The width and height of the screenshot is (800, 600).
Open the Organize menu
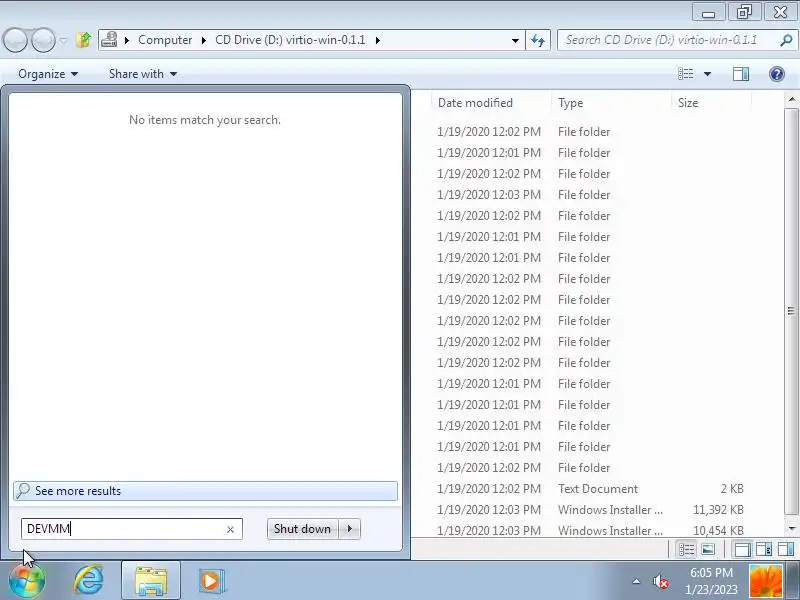48,74
